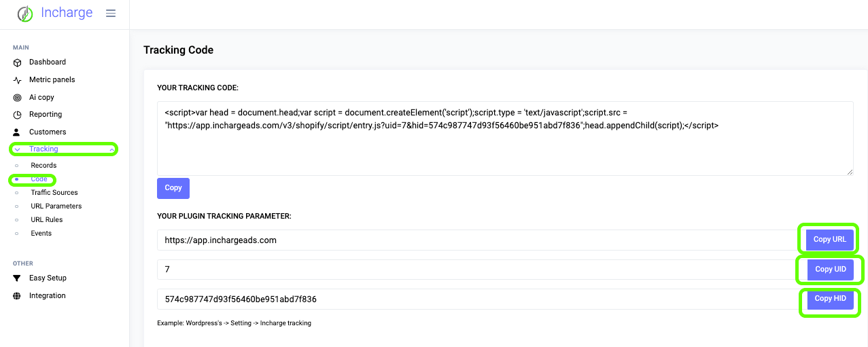Screen dimensions: 868x347
Task: Open Records under Tracking
Action: pos(44,166)
